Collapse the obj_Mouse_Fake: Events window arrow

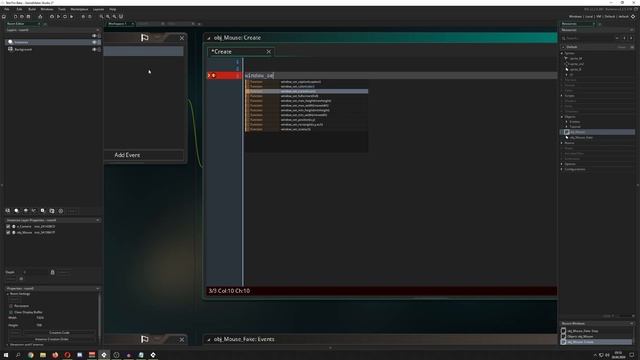click(209, 340)
